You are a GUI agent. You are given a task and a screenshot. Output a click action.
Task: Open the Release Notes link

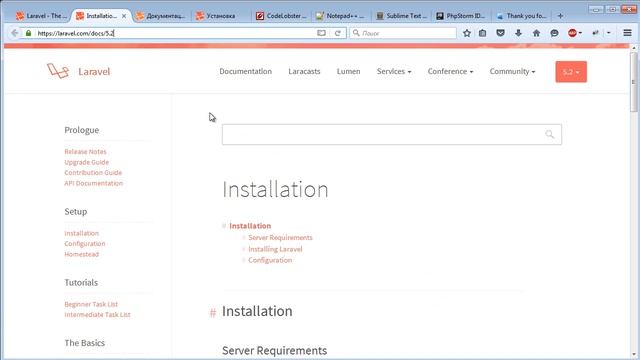click(85, 151)
